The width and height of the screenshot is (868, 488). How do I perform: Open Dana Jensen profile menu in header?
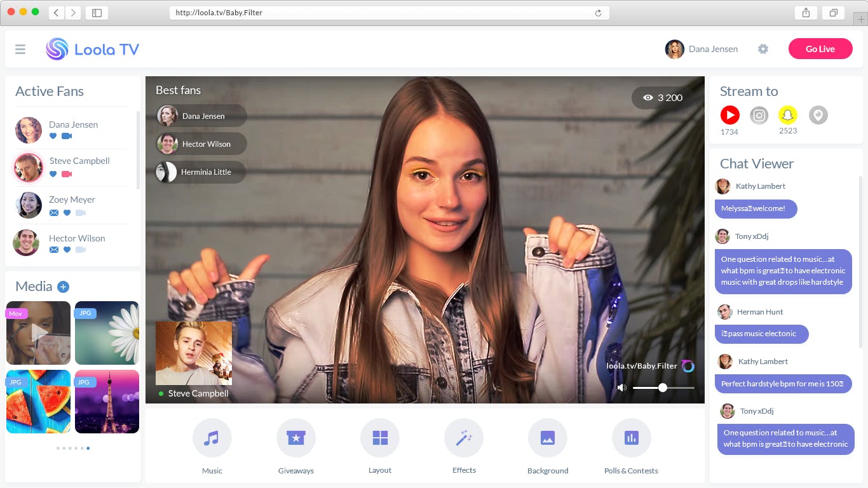pyautogui.click(x=702, y=49)
